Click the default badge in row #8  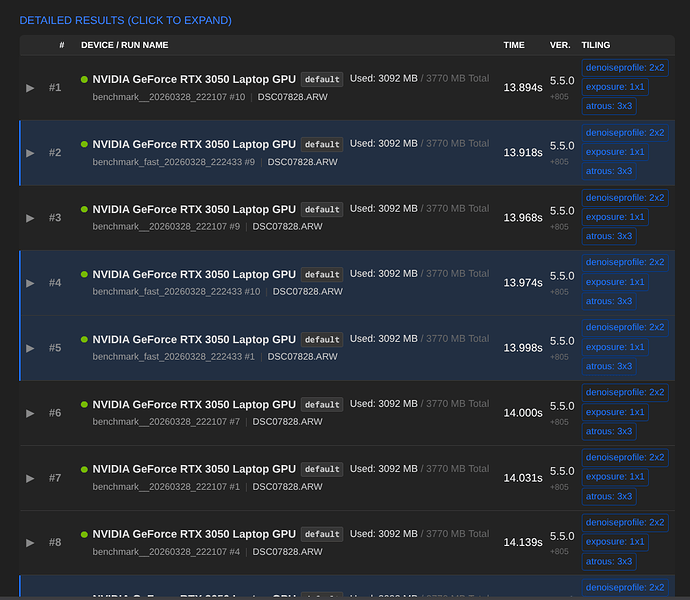322,534
